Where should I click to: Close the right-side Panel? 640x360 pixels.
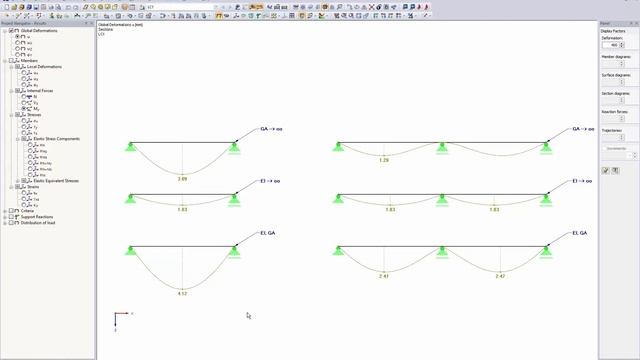click(636, 24)
